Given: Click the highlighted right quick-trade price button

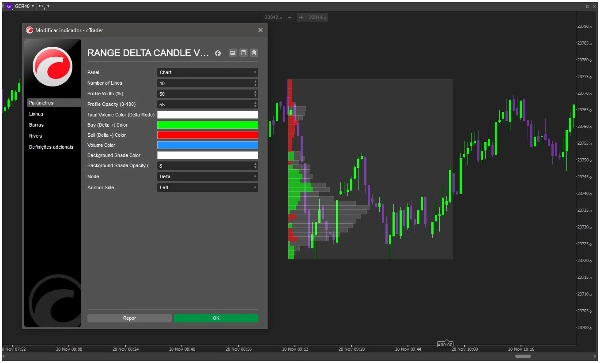Looking at the screenshot, I should click(x=312, y=17).
